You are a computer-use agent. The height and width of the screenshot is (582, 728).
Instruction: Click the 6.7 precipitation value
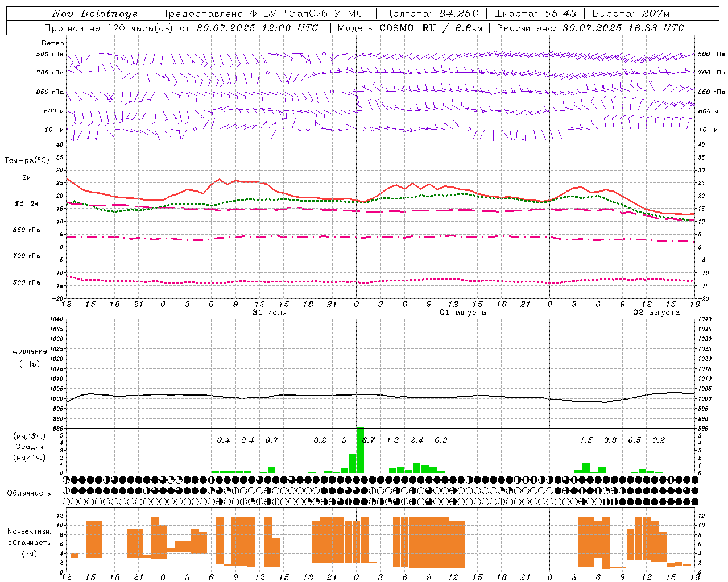(369, 440)
